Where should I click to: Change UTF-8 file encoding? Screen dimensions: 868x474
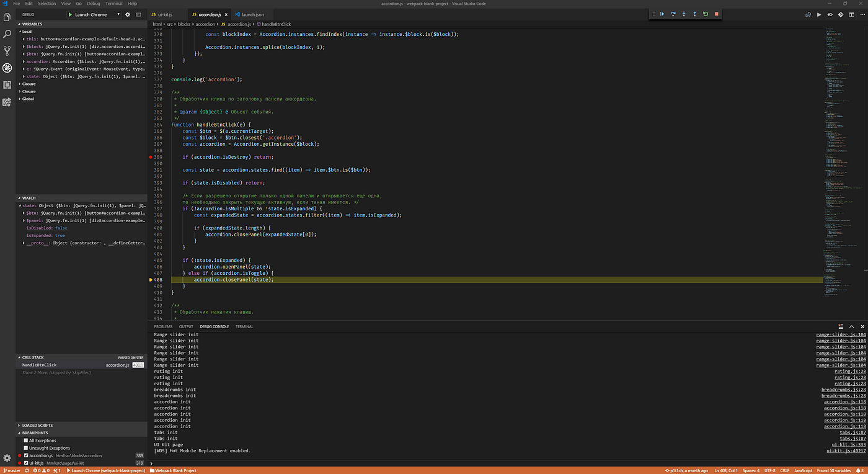click(770, 470)
